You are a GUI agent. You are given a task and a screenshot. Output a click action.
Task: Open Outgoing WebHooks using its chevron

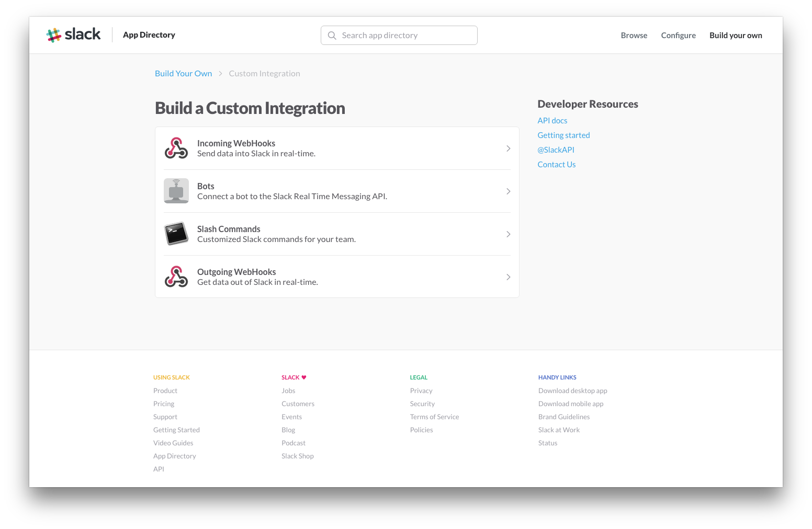(508, 277)
